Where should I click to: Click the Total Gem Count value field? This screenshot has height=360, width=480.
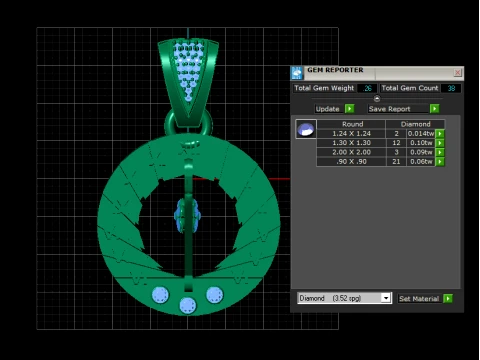click(x=451, y=88)
